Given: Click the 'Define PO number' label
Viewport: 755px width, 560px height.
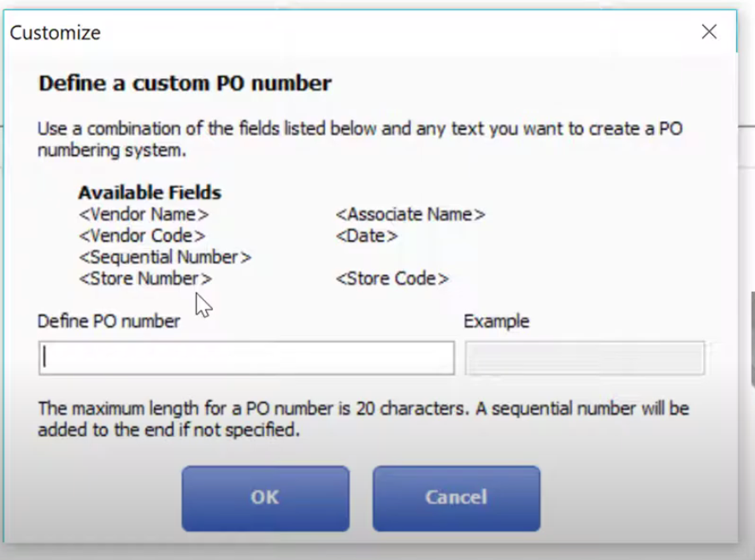Looking at the screenshot, I should point(109,321).
